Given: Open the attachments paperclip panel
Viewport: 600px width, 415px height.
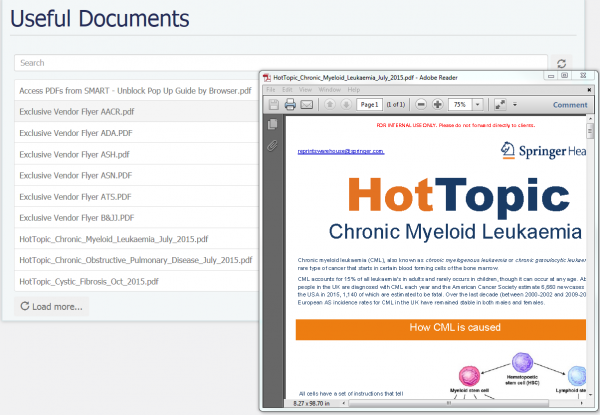Looking at the screenshot, I should (272, 146).
